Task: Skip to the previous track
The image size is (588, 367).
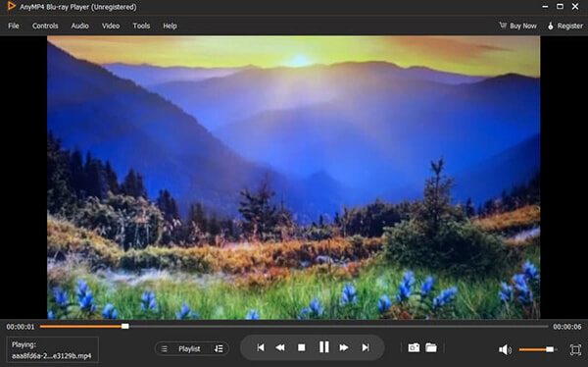Action: [261, 347]
